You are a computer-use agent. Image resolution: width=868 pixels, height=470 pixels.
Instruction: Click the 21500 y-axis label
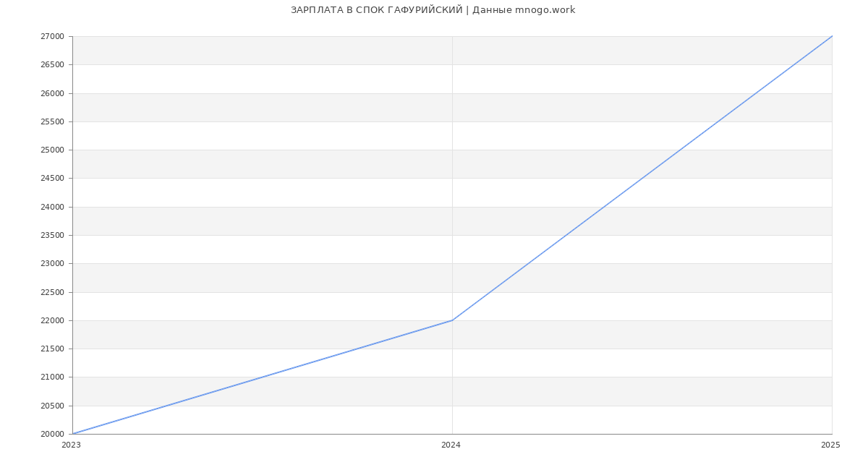[x=52, y=349]
